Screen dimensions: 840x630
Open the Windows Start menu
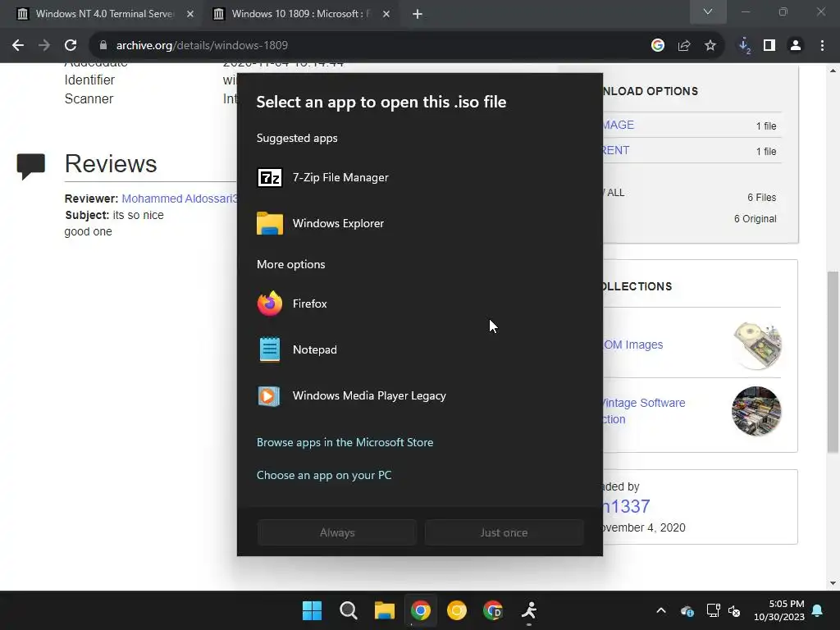click(312, 610)
